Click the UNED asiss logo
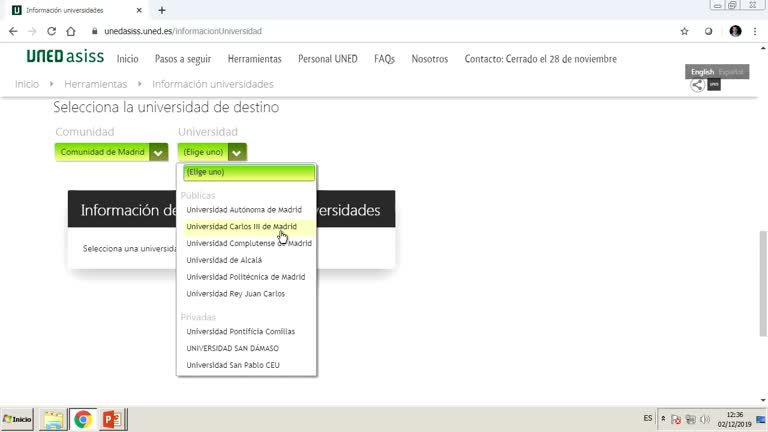 [x=65, y=57]
